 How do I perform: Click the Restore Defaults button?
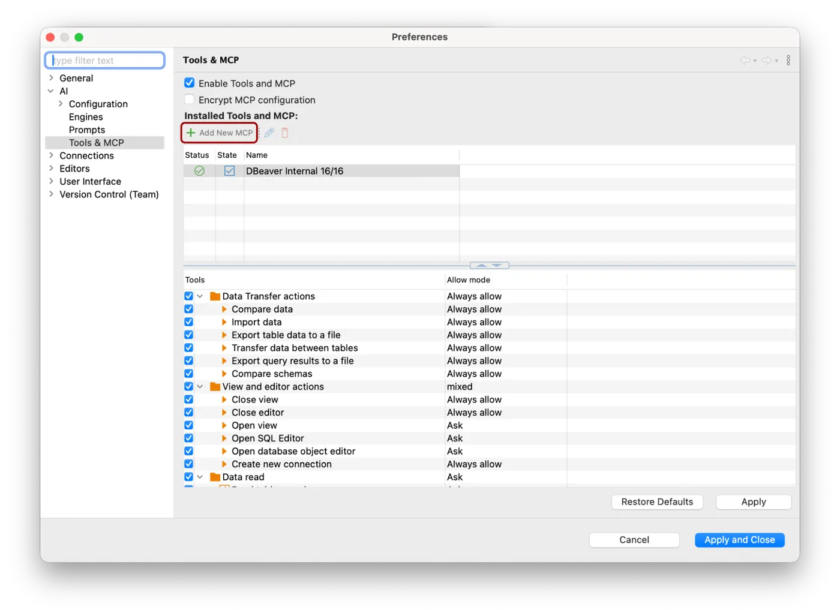(x=657, y=502)
